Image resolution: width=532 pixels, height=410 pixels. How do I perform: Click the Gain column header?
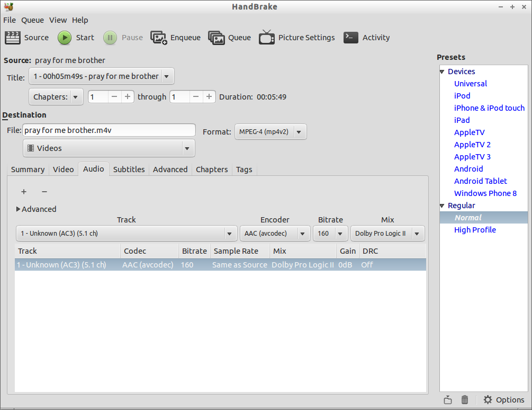pos(348,251)
